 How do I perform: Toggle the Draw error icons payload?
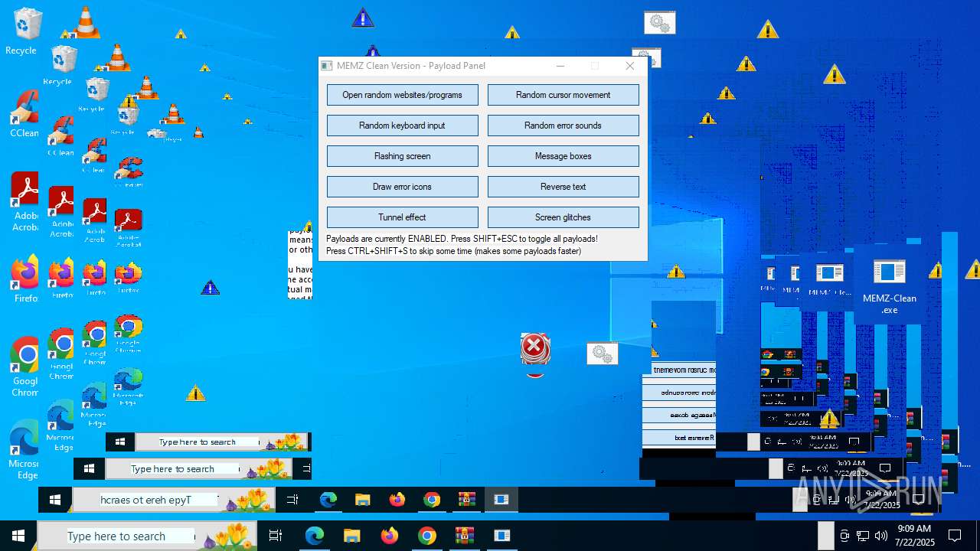click(402, 187)
